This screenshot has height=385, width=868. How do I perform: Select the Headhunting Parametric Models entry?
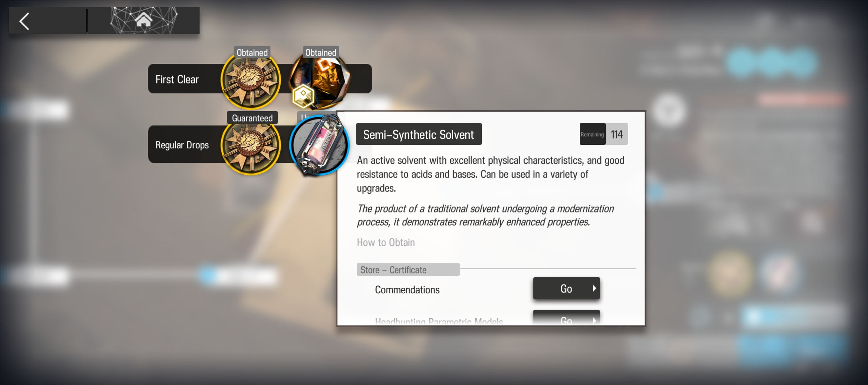(439, 321)
